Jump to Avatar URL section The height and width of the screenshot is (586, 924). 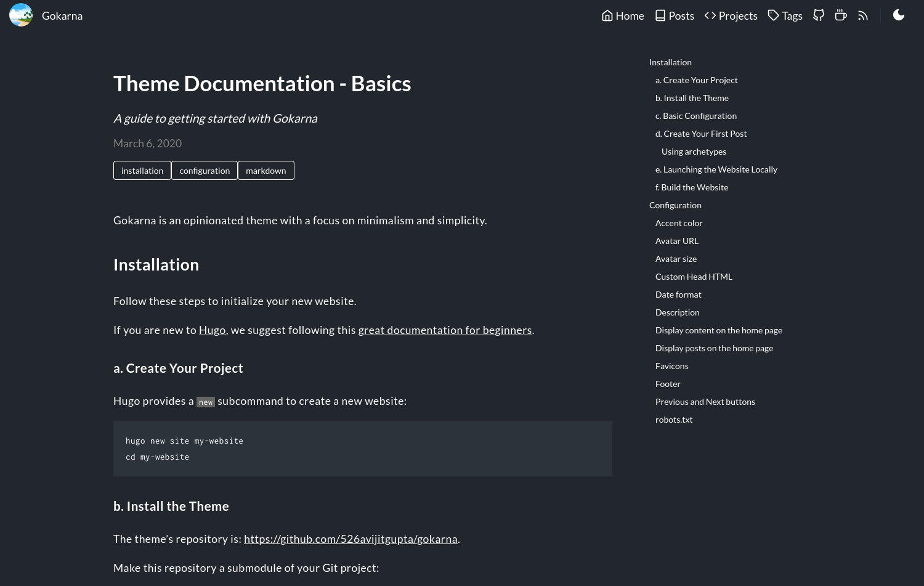pyautogui.click(x=677, y=241)
